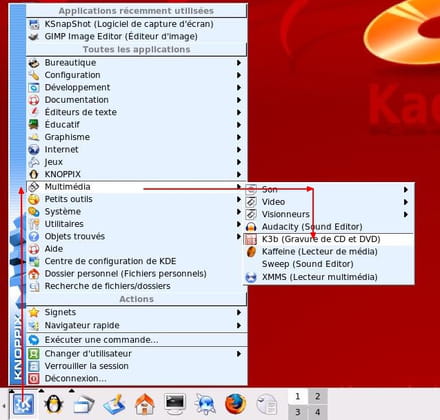Screen dimensions: 440x420
Task: Expand the Développement submenu arrow
Action: pyautogui.click(x=239, y=87)
